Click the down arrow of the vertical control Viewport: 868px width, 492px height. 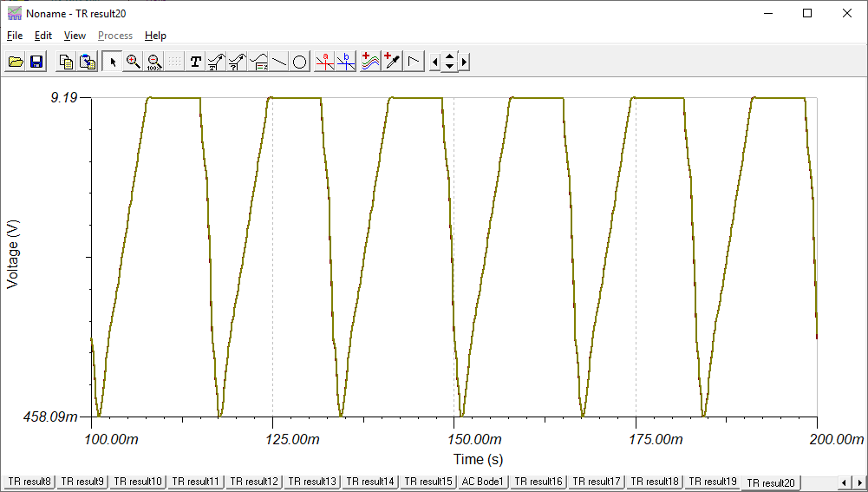(x=449, y=67)
